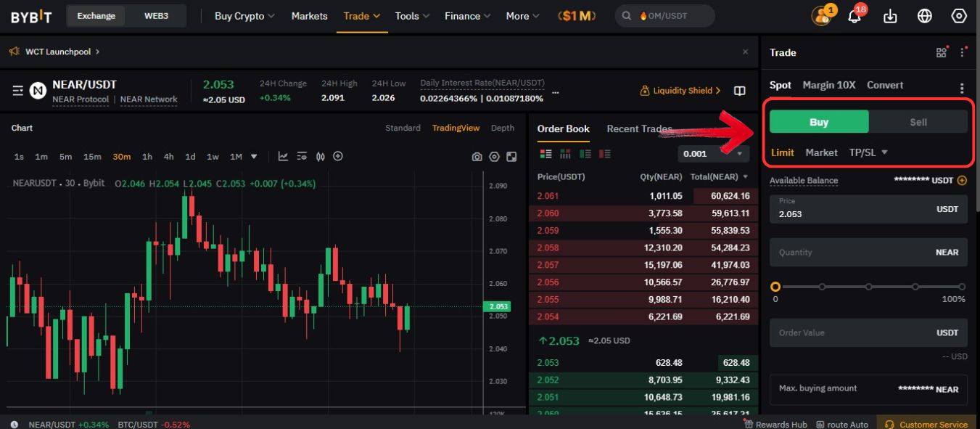The image size is (980, 429).
Task: Click the add-compare plus circle icon
Action: [337, 156]
